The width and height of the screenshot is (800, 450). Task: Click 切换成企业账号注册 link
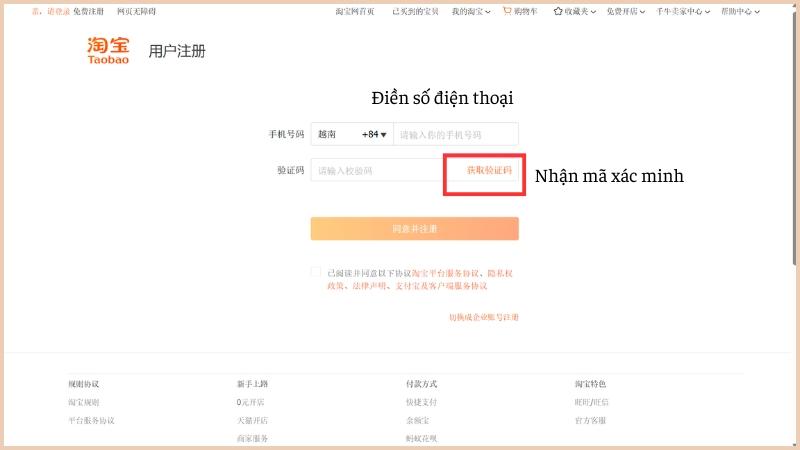point(484,317)
